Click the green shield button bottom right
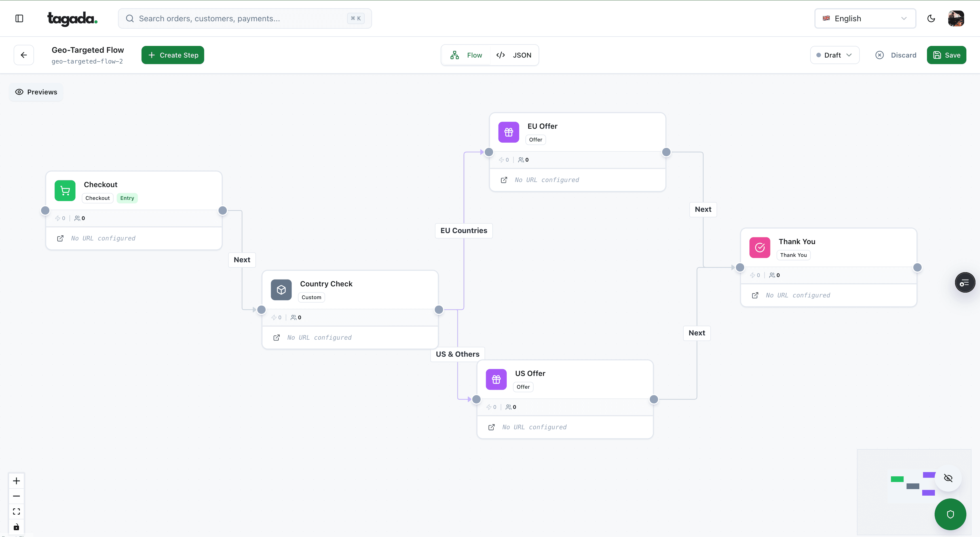Viewport: 980px width, 537px height. click(950, 514)
